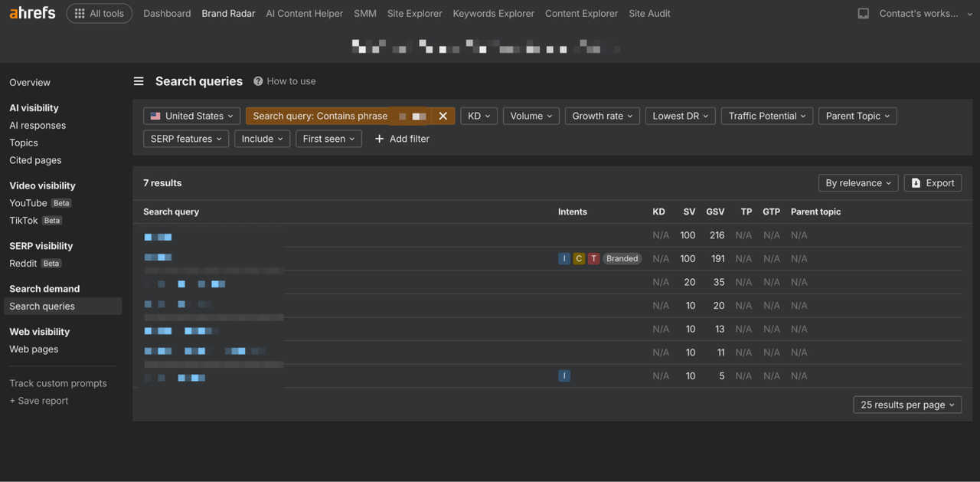Open the AI responses sidebar page
980x482 pixels.
[38, 126]
